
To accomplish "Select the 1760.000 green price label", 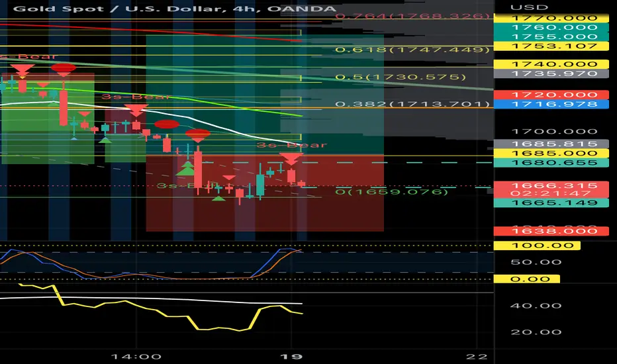I will [551, 27].
